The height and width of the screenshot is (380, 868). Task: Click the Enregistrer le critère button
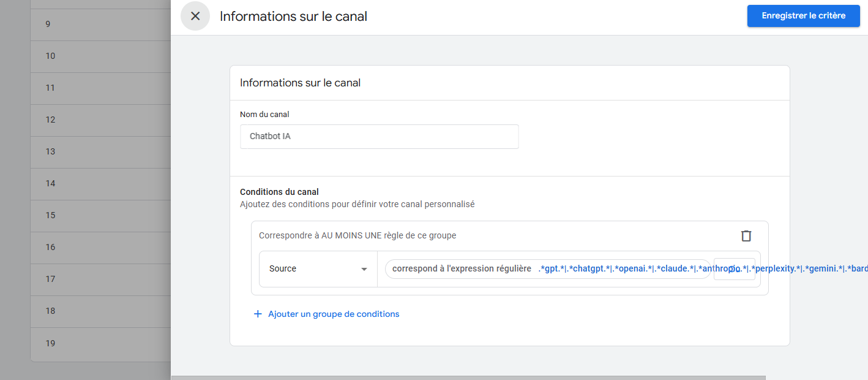click(x=803, y=16)
